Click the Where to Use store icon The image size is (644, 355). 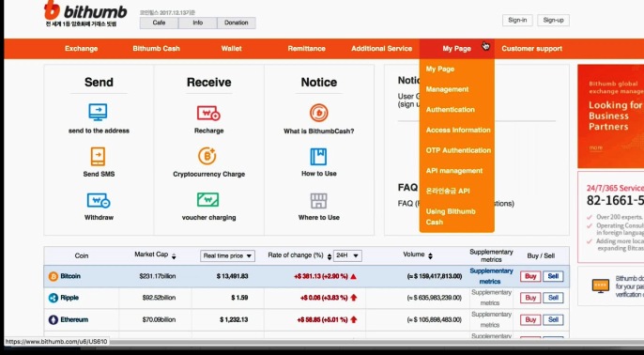(319, 201)
